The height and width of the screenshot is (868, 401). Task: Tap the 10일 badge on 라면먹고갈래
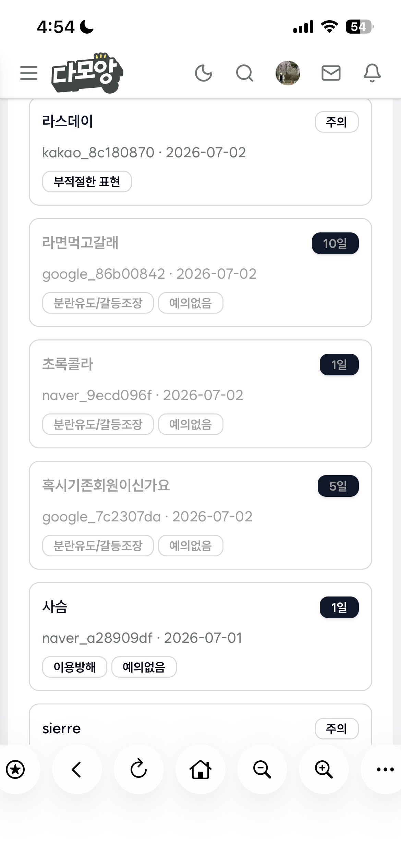click(x=335, y=243)
